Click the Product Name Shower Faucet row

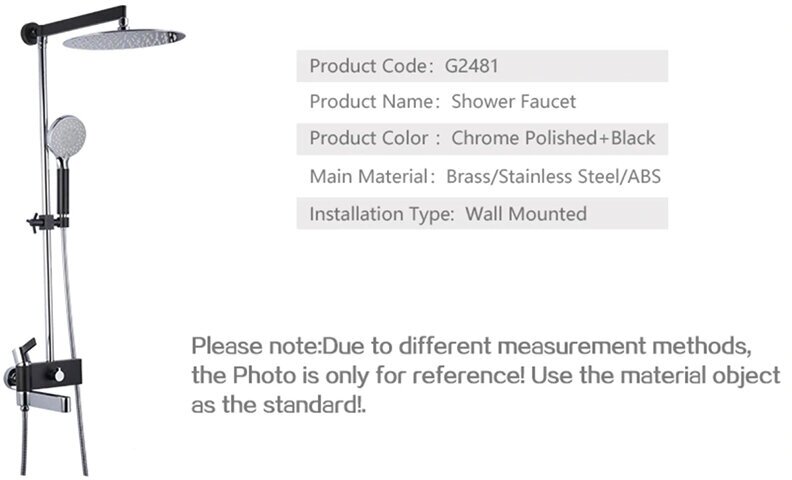tap(482, 102)
